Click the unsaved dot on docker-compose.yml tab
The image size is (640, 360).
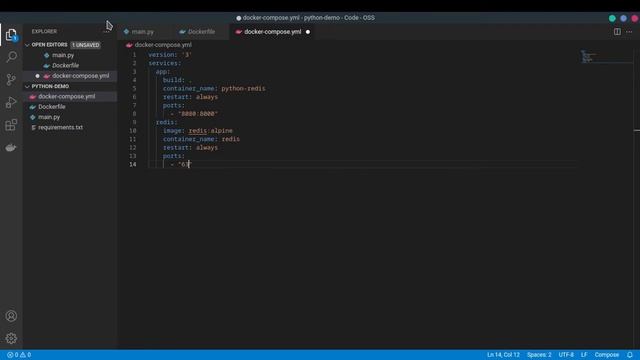point(308,32)
